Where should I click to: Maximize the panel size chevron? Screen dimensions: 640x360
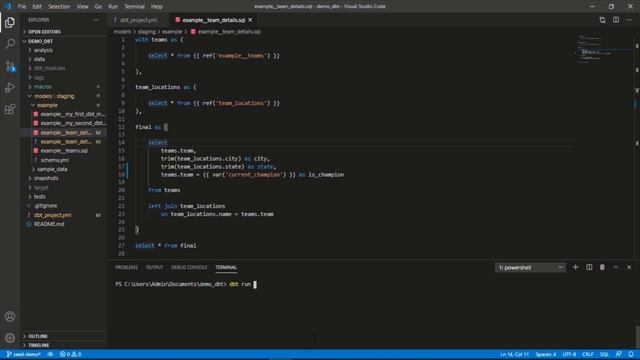click(616, 267)
